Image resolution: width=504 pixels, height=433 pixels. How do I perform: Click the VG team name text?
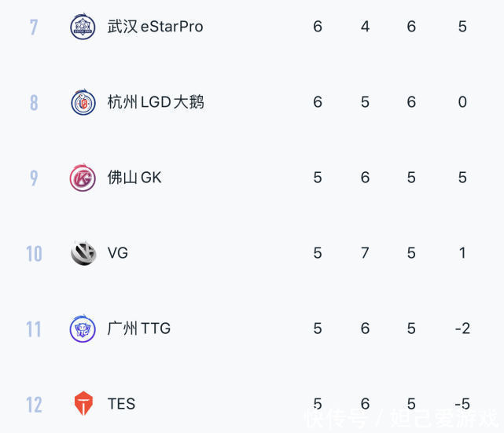[118, 253]
